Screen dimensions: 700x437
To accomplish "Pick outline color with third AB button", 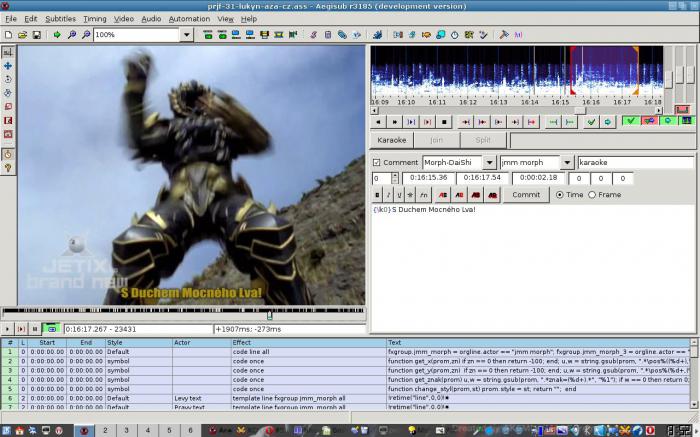I will [x=475, y=195].
